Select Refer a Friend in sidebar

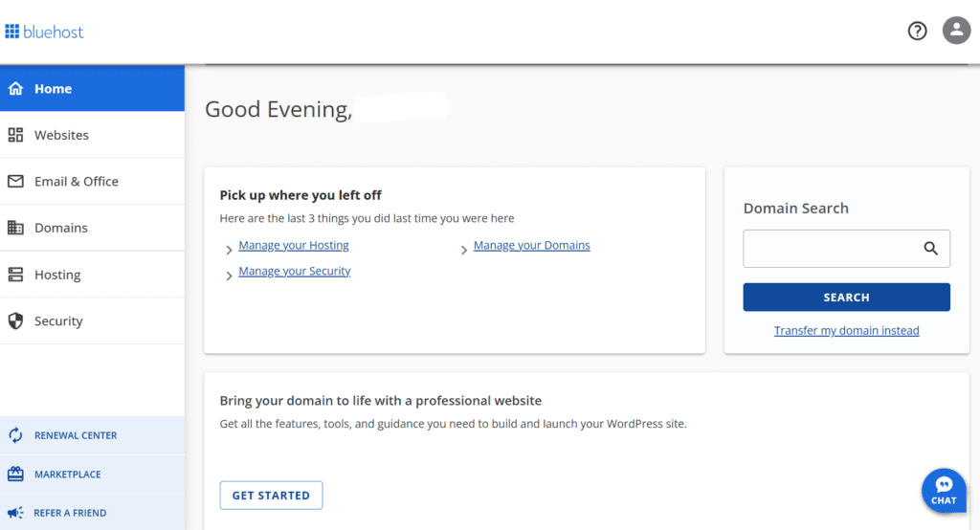[69, 513]
